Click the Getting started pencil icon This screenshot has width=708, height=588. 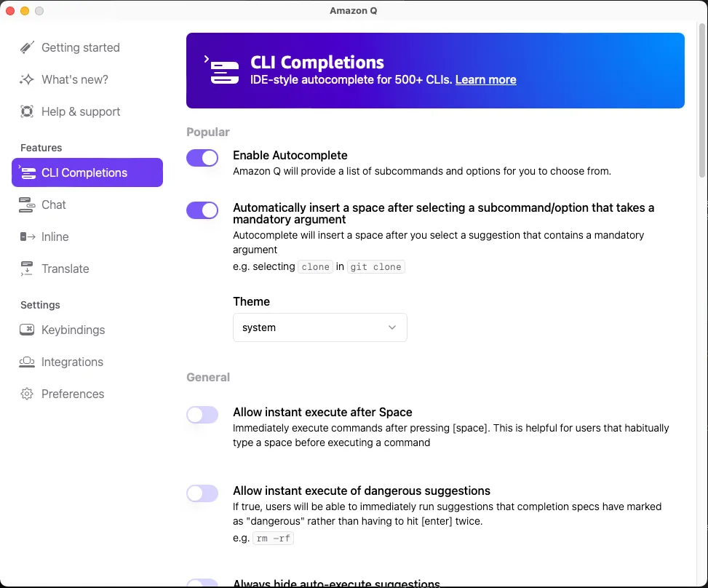pos(27,47)
